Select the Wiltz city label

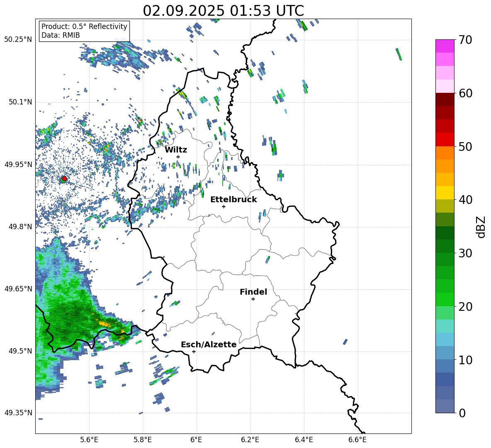[176, 150]
